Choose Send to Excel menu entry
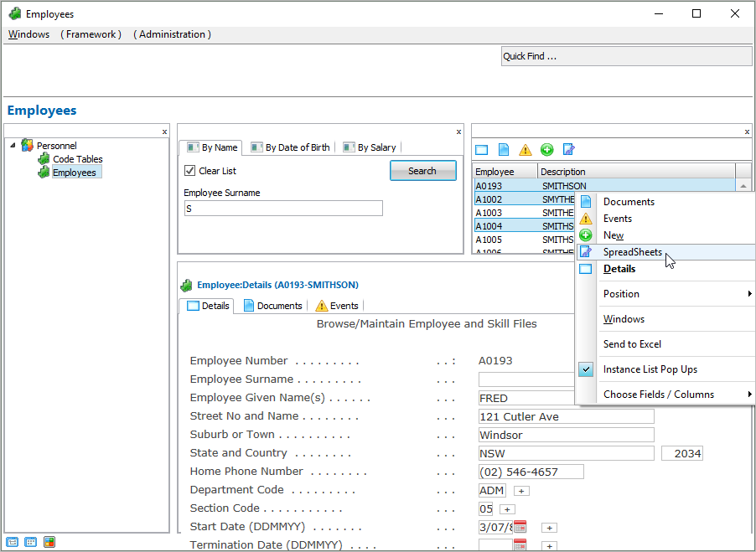756x552 pixels. point(632,344)
